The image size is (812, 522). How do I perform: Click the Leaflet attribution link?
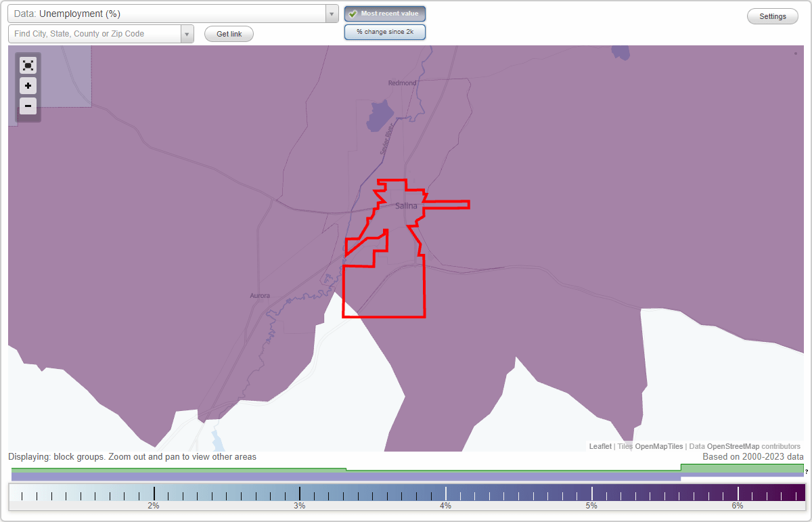(600, 446)
